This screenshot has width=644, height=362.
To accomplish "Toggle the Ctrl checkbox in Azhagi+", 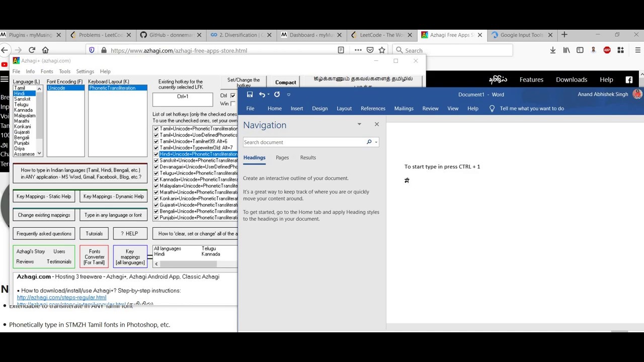I will 232,96.
